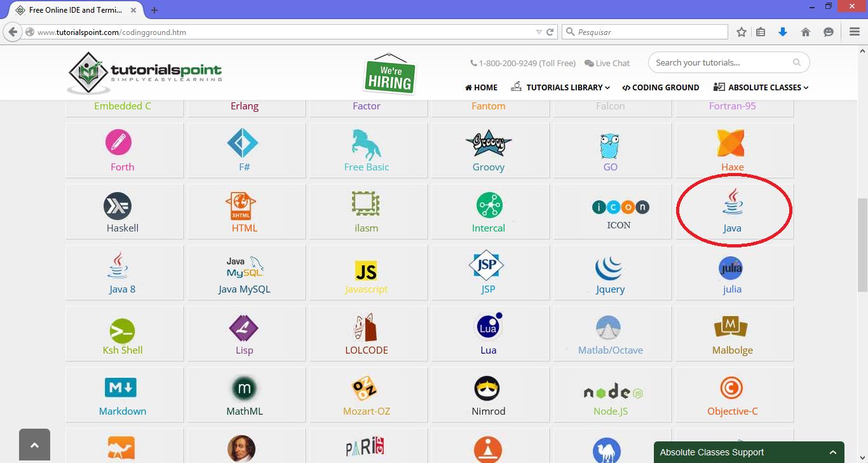Viewport: 868px width, 463px height.
Task: Open the Haskell logo tile
Action: click(118, 206)
